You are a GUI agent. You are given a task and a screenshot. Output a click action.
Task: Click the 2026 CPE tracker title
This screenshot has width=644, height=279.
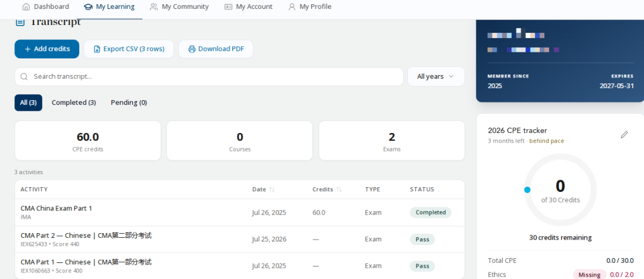click(517, 131)
